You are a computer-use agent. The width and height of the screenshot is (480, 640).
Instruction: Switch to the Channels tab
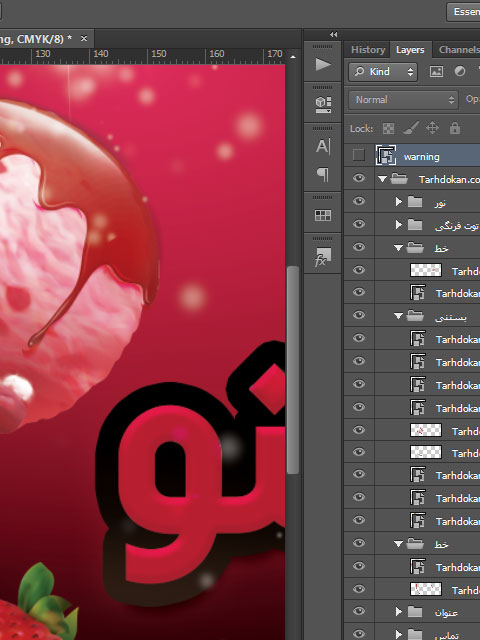click(459, 50)
